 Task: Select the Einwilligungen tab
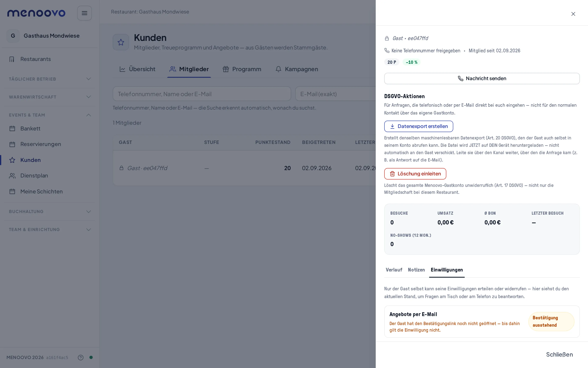point(447,270)
